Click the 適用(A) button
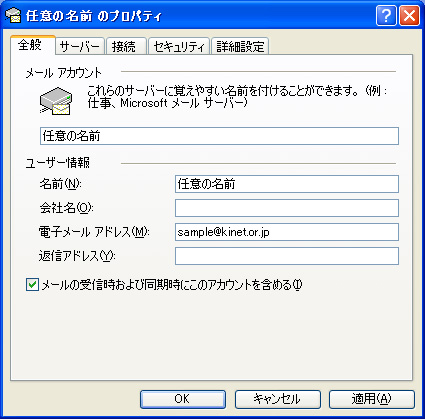This screenshot has width=425, height=419. (x=372, y=399)
